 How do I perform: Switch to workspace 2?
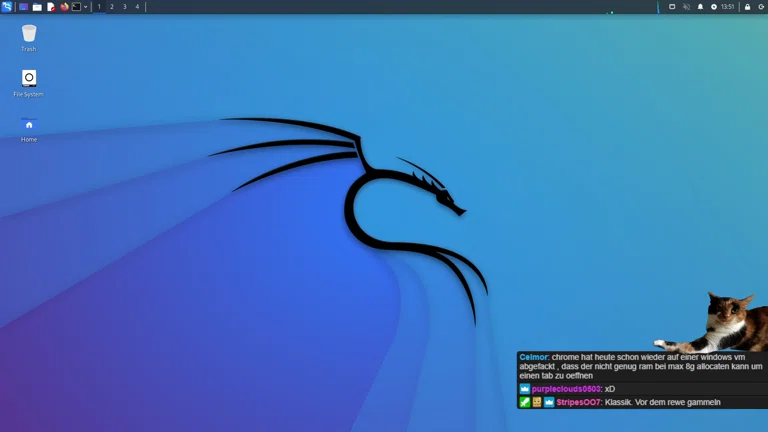pyautogui.click(x=111, y=7)
